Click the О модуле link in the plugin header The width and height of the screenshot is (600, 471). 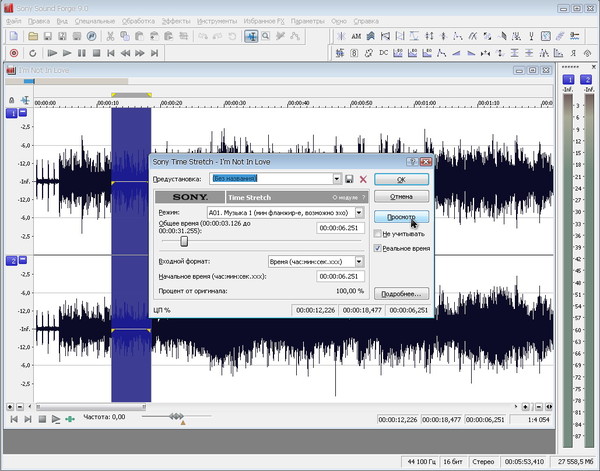coord(345,198)
